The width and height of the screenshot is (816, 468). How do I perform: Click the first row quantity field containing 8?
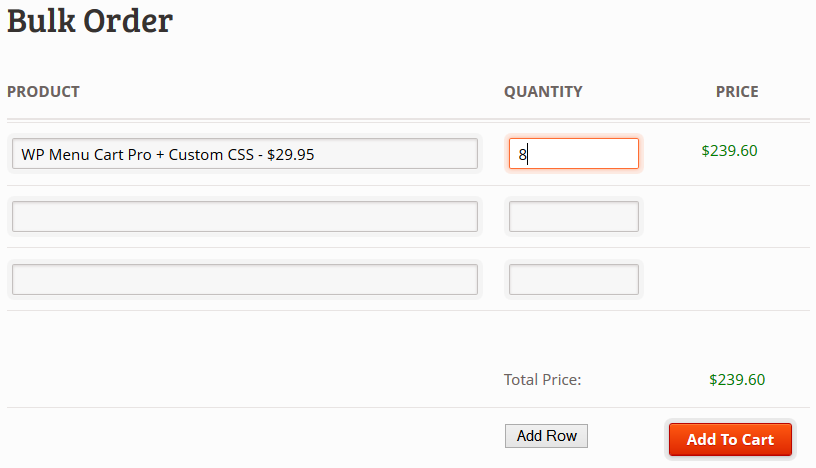(574, 154)
